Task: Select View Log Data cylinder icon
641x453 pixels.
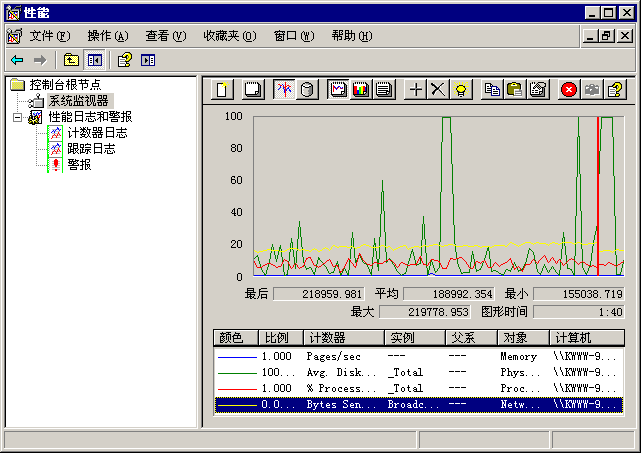Action: pyautogui.click(x=307, y=90)
